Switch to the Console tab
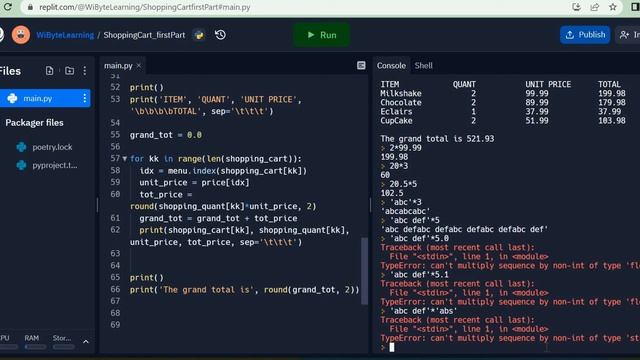The height and width of the screenshot is (360, 640). 391,66
